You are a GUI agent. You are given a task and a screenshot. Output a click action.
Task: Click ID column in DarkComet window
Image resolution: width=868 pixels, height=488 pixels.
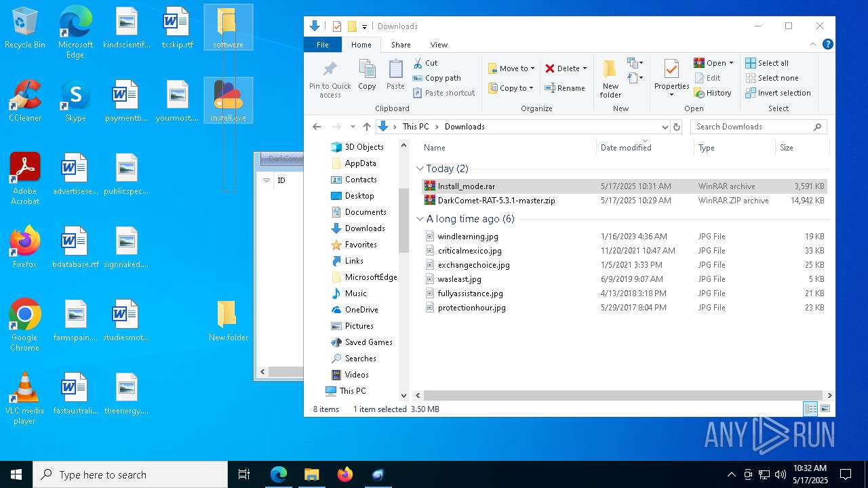point(281,180)
